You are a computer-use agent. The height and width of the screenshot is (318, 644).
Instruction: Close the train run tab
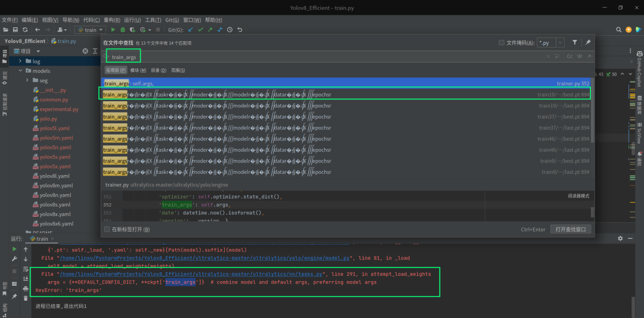[52, 238]
